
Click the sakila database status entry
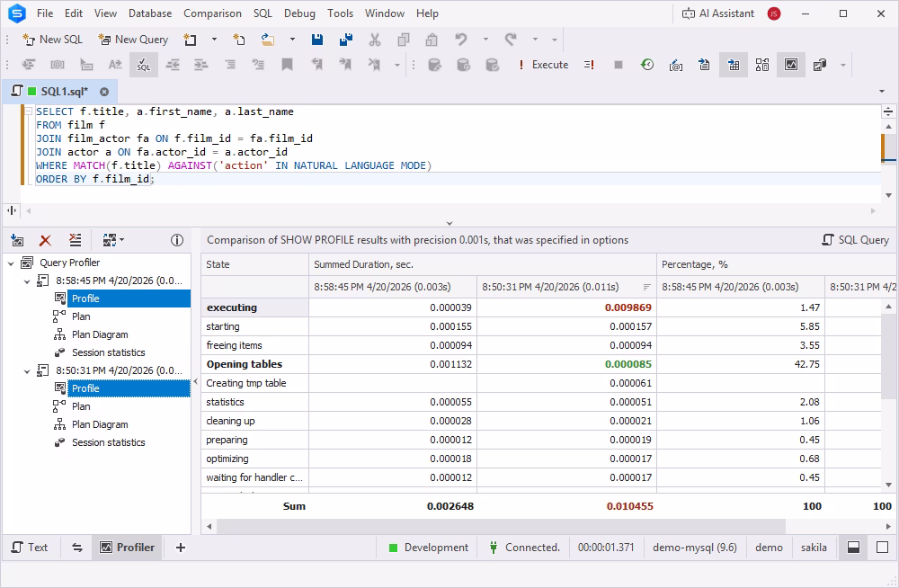[814, 548]
